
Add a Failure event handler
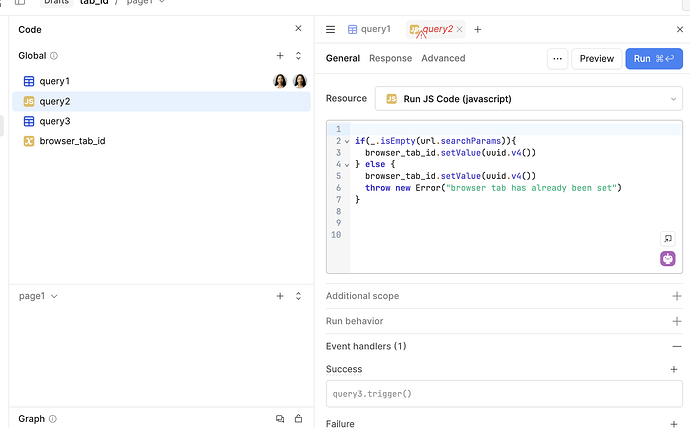click(674, 424)
